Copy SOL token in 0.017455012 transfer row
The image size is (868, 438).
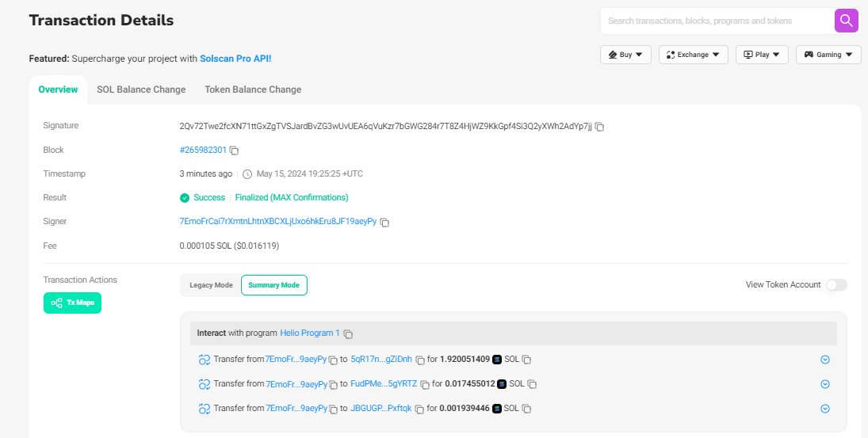[x=531, y=384]
